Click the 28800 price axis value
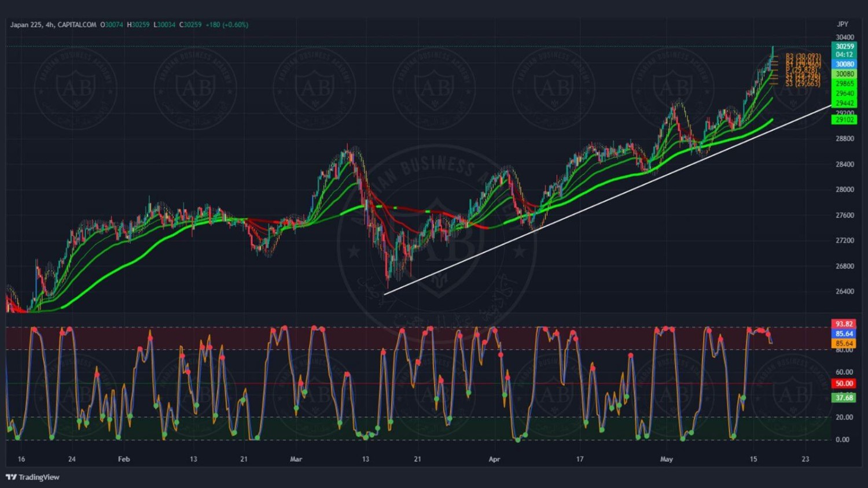 point(845,139)
